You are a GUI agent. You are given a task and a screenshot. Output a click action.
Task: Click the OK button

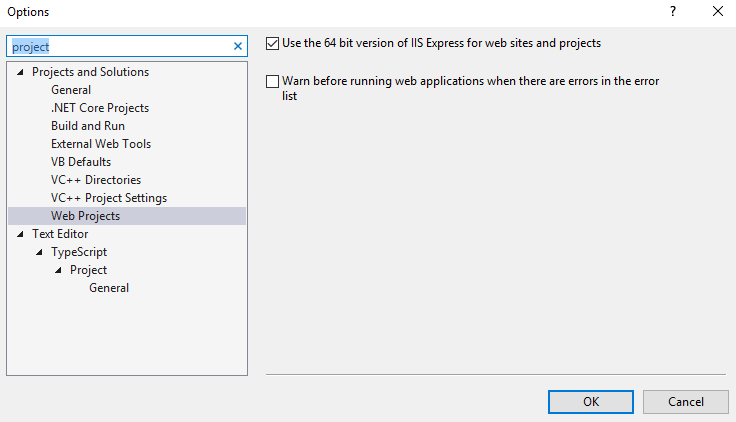pos(590,401)
